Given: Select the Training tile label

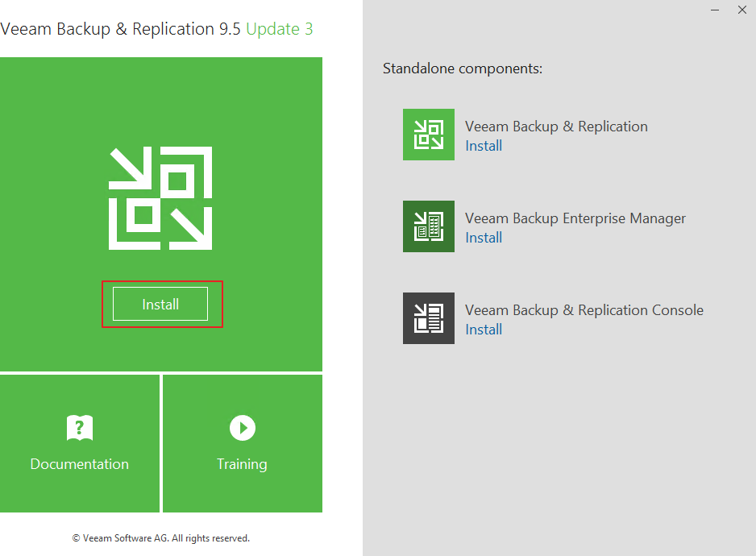Looking at the screenshot, I should click(x=242, y=464).
